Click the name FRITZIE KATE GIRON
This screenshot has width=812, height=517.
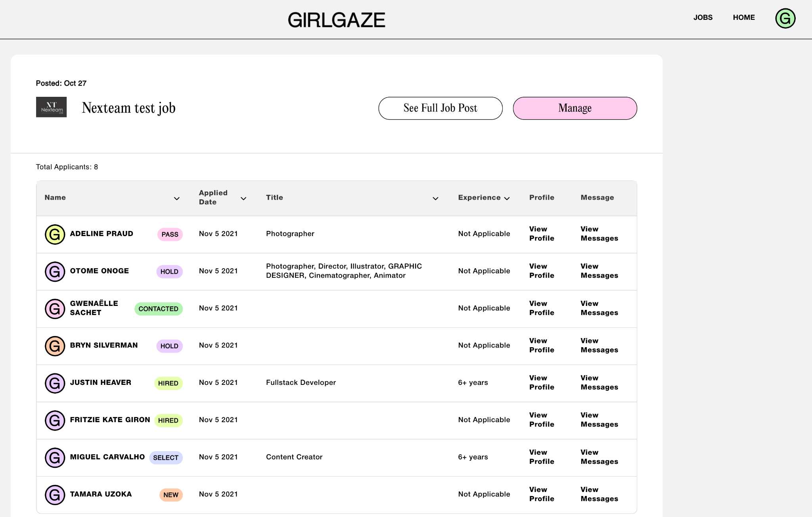[110, 420]
